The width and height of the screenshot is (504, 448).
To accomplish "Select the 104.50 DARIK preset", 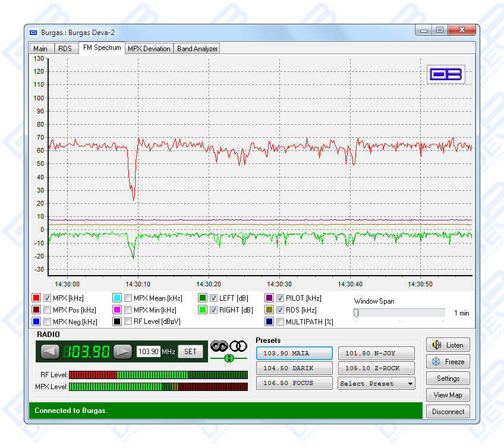I will 294,368.
